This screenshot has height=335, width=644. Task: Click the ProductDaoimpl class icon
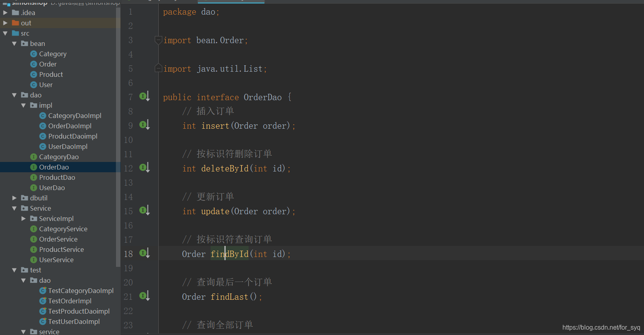tap(43, 136)
